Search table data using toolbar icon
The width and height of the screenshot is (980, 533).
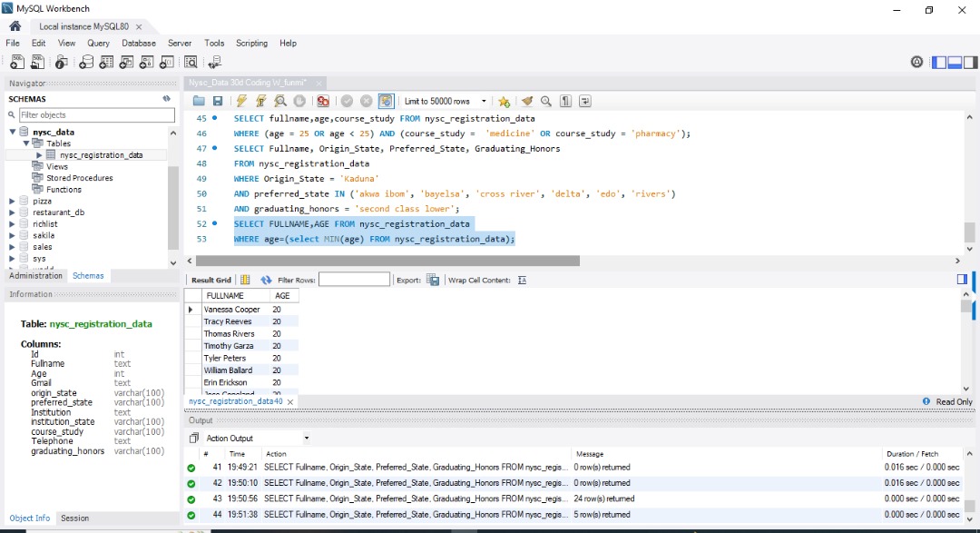pyautogui.click(x=191, y=62)
